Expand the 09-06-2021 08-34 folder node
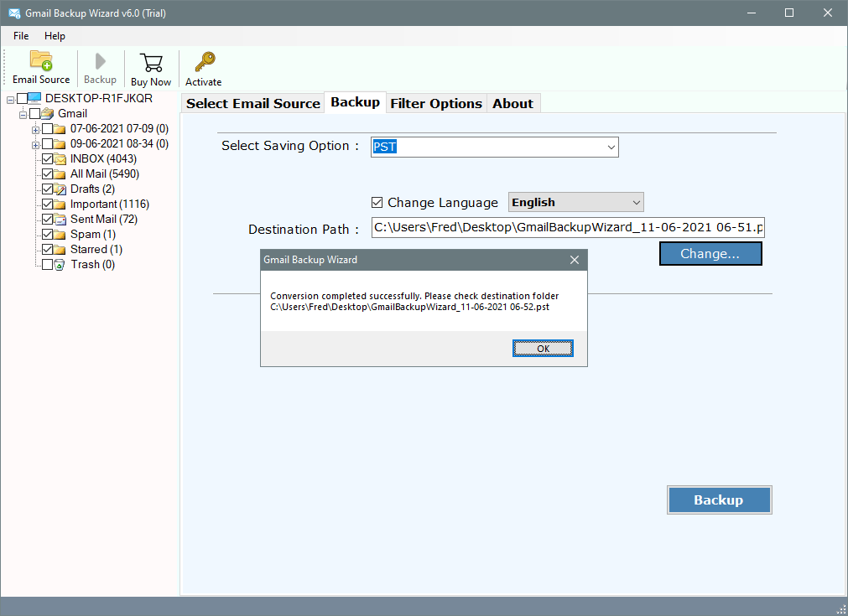Viewport: 848px width, 616px height. (x=35, y=145)
